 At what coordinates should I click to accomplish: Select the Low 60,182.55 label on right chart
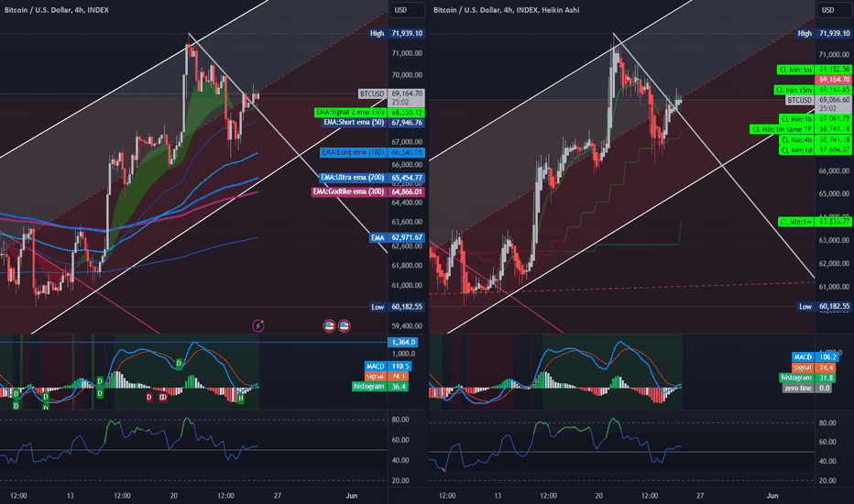824,306
